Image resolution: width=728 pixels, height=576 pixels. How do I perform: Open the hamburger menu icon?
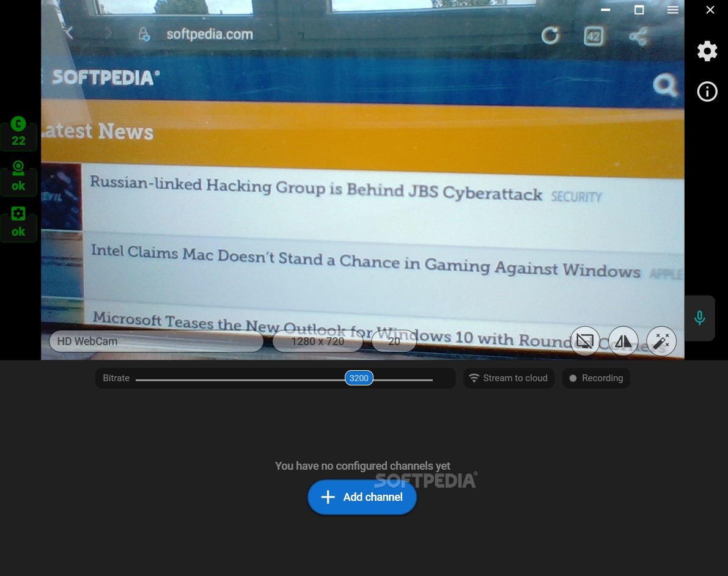673,10
